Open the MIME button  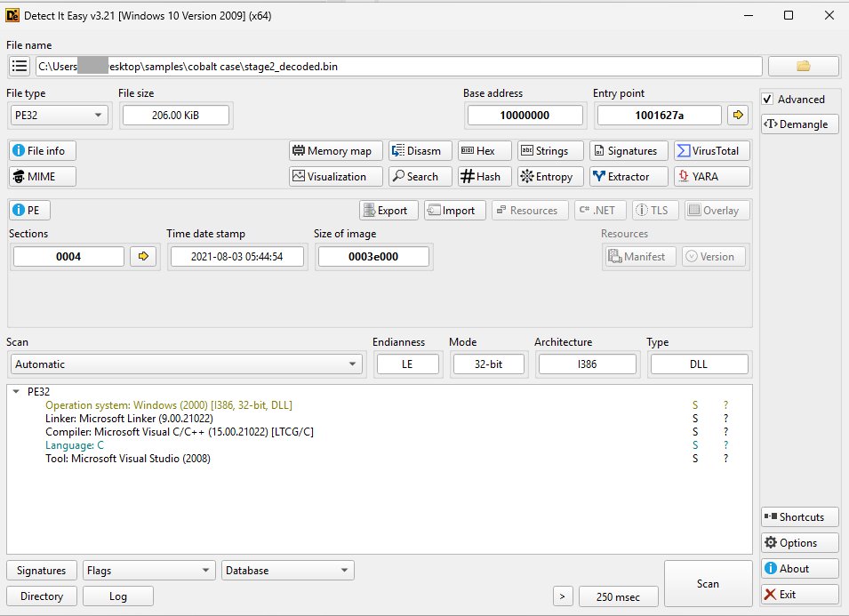[43, 177]
